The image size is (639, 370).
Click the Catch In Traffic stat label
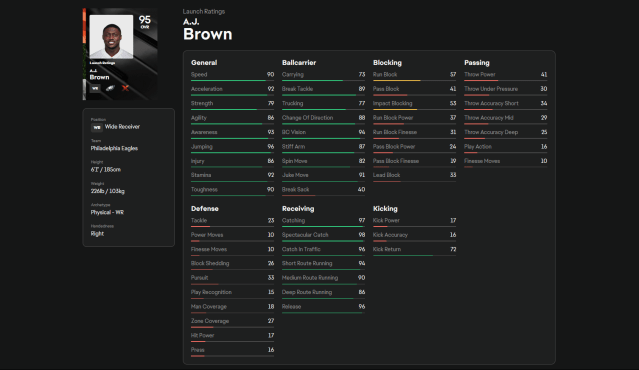point(301,249)
